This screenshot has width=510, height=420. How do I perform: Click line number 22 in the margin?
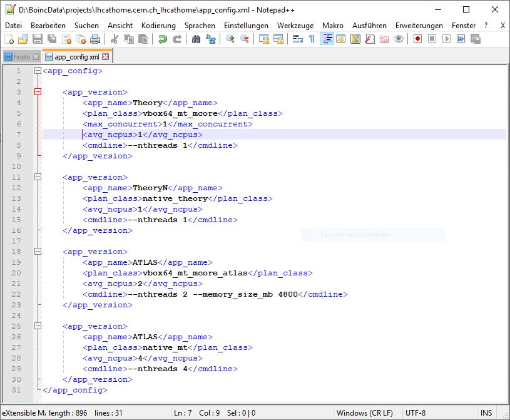click(x=16, y=294)
